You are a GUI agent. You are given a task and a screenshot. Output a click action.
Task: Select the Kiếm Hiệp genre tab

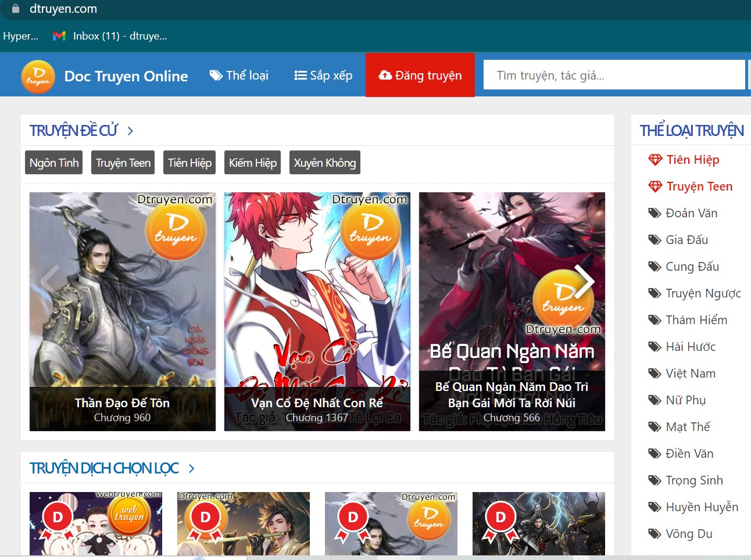(252, 163)
